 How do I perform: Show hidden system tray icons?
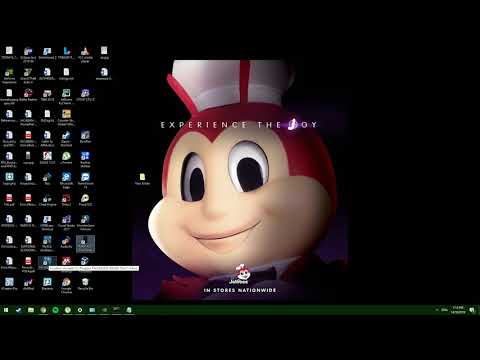[x=437, y=310]
